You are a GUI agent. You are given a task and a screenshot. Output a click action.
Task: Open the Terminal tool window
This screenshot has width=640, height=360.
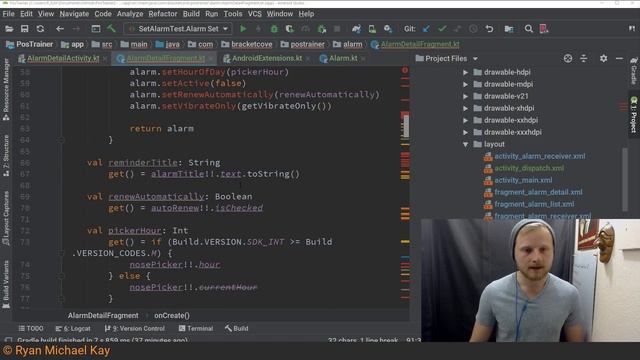[x=196, y=328]
